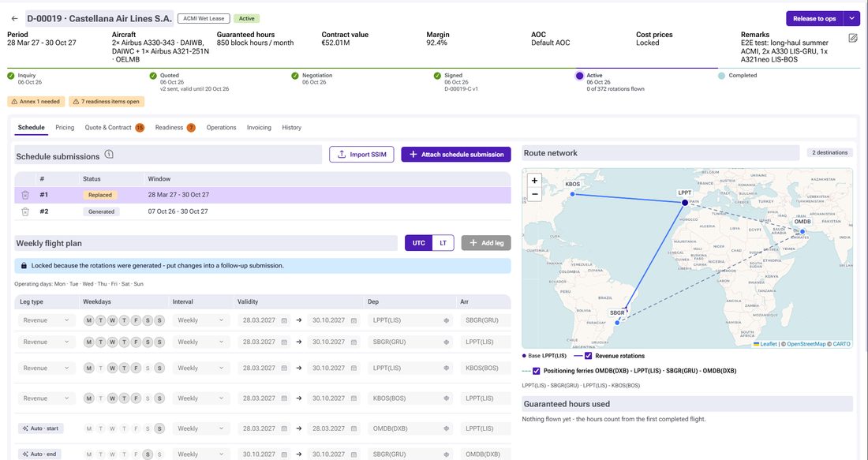
Task: Click the Auto start leg type badge
Action: (40, 428)
